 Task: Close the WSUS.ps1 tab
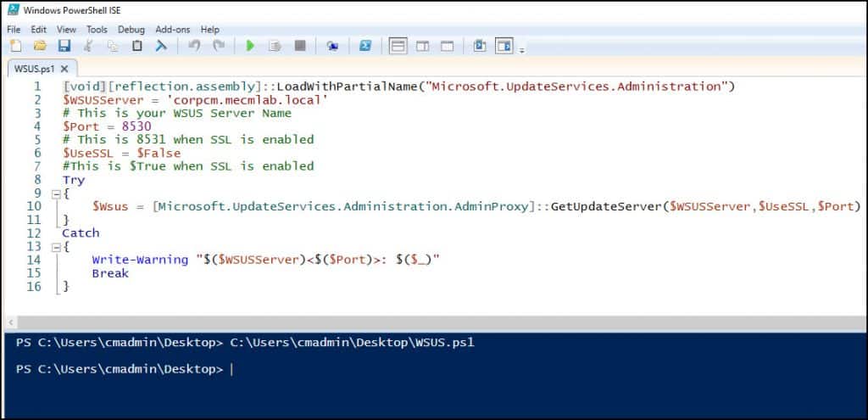click(x=64, y=69)
